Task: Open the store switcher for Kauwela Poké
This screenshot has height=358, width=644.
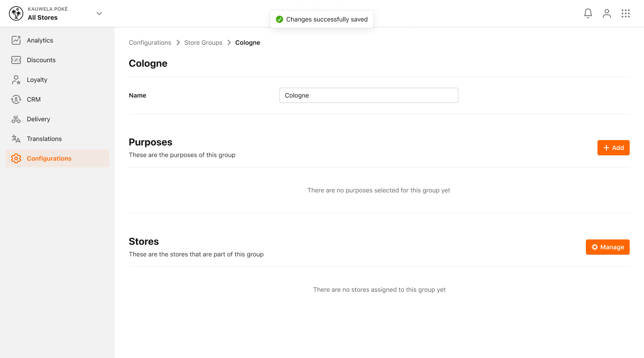Action: (47, 13)
